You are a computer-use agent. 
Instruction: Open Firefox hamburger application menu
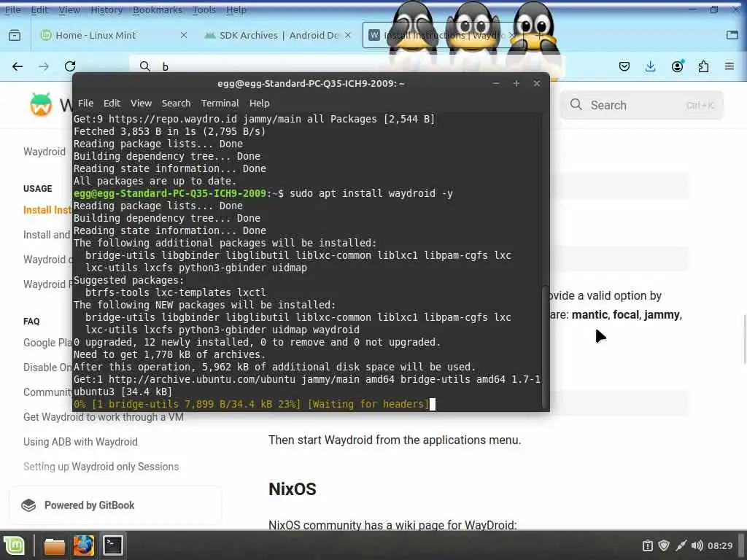coord(729,66)
